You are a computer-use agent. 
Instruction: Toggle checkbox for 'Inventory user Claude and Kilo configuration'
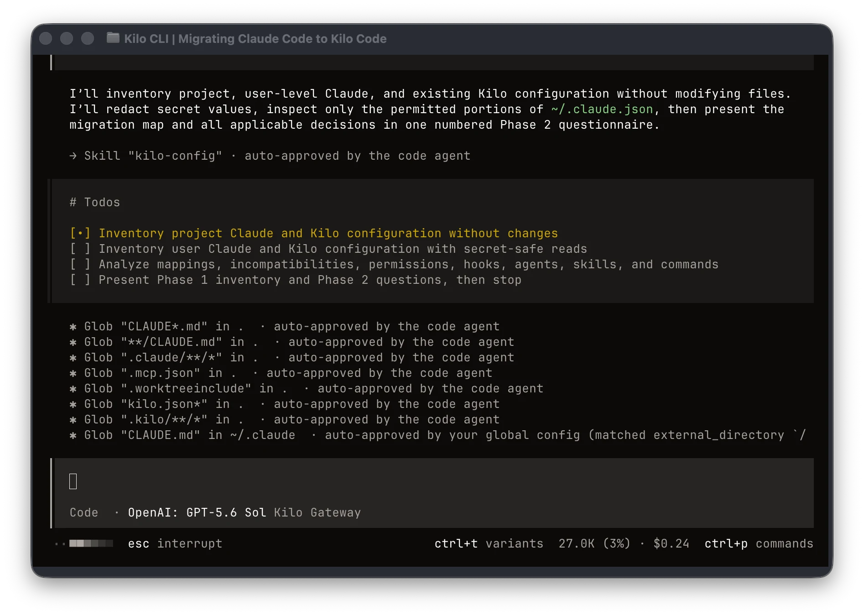80,249
